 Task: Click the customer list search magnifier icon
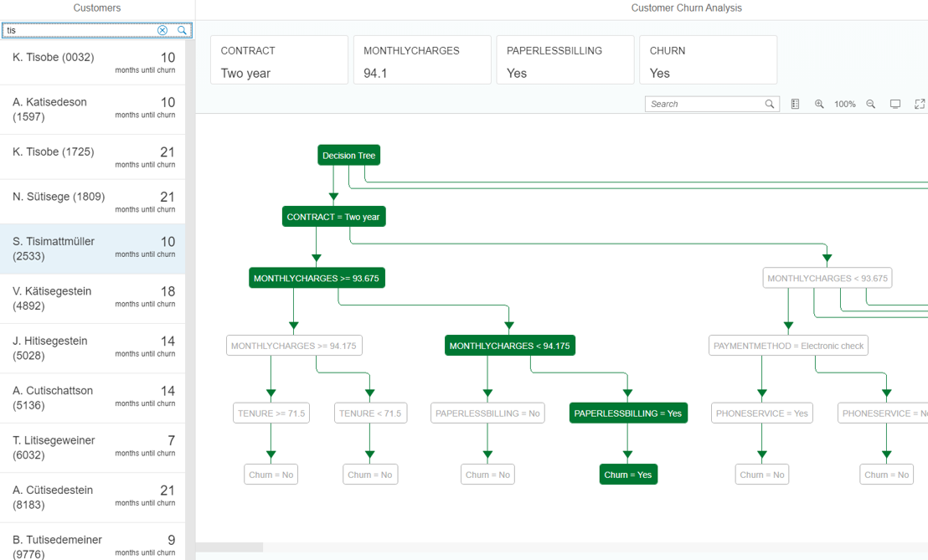182,30
